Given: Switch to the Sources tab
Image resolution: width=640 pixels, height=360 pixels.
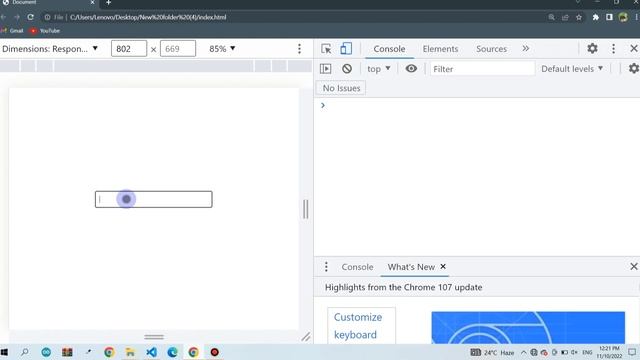Looking at the screenshot, I should [x=491, y=49].
